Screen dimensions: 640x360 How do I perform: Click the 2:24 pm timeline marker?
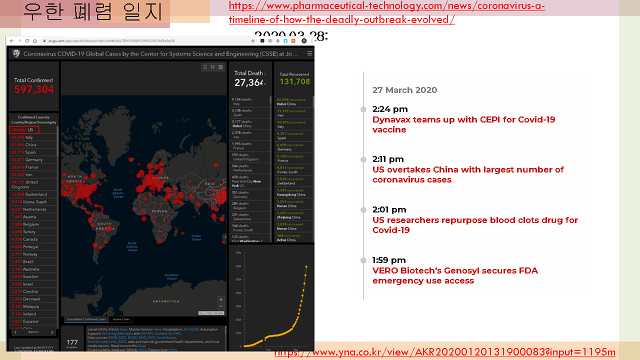363,109
